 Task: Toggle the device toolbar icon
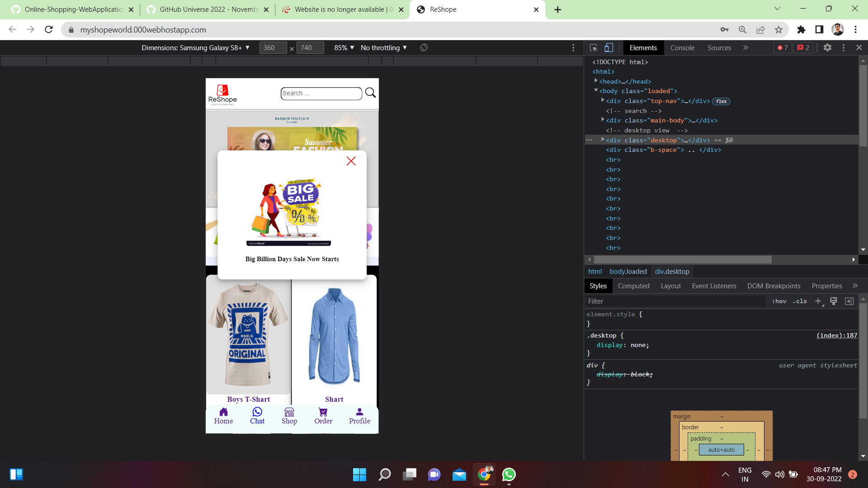(609, 47)
